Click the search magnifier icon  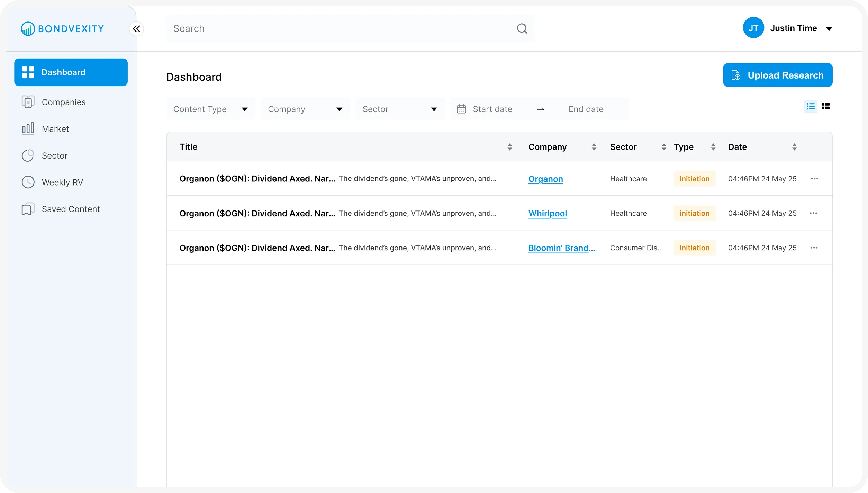(x=522, y=28)
